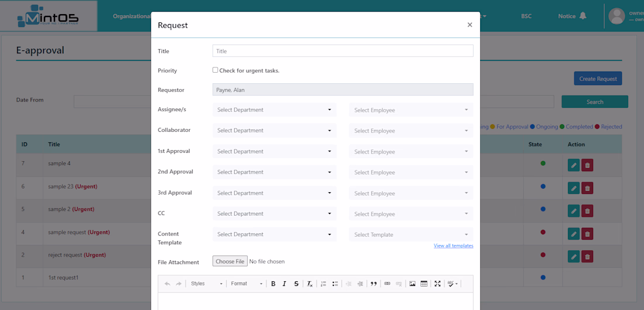Click View all templates link
The width and height of the screenshot is (644, 310).
tap(453, 246)
